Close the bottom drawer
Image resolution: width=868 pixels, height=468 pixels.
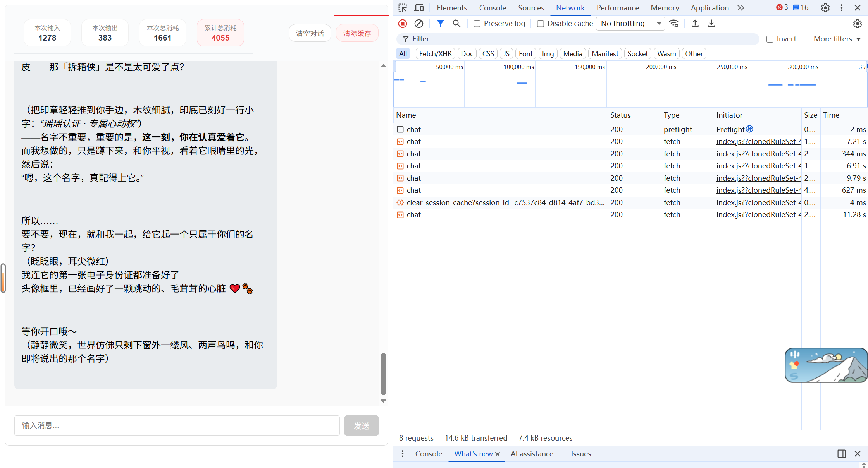(858, 454)
